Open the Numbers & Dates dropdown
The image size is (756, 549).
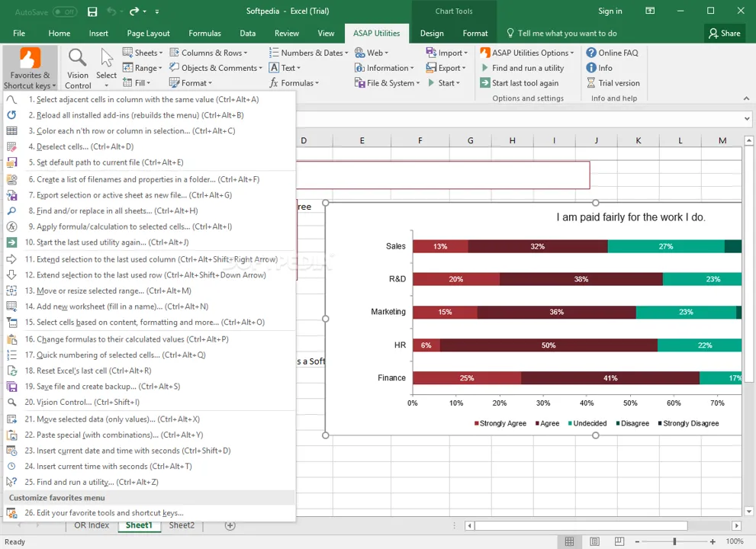pyautogui.click(x=308, y=53)
